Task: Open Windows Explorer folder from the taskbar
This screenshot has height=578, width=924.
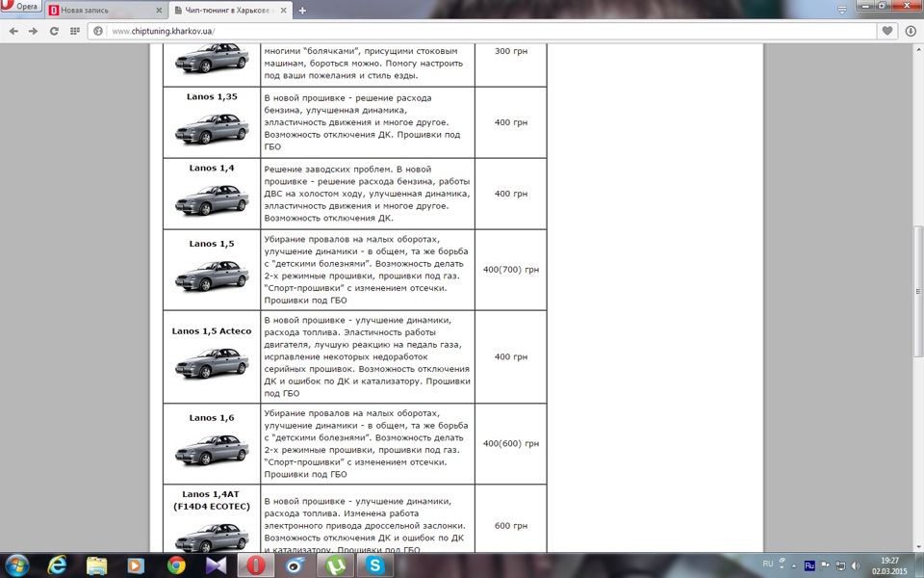Action: click(96, 565)
